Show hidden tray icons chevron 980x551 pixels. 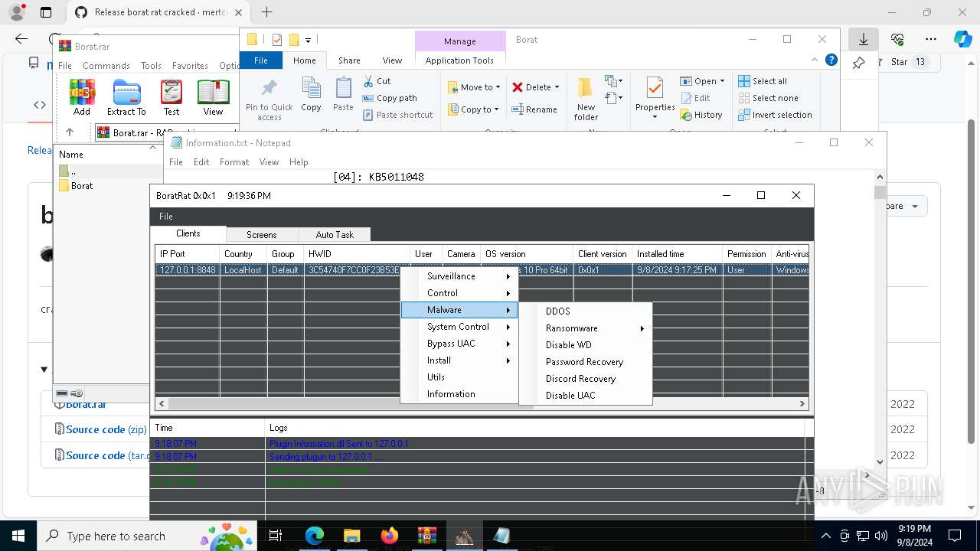tap(825, 536)
